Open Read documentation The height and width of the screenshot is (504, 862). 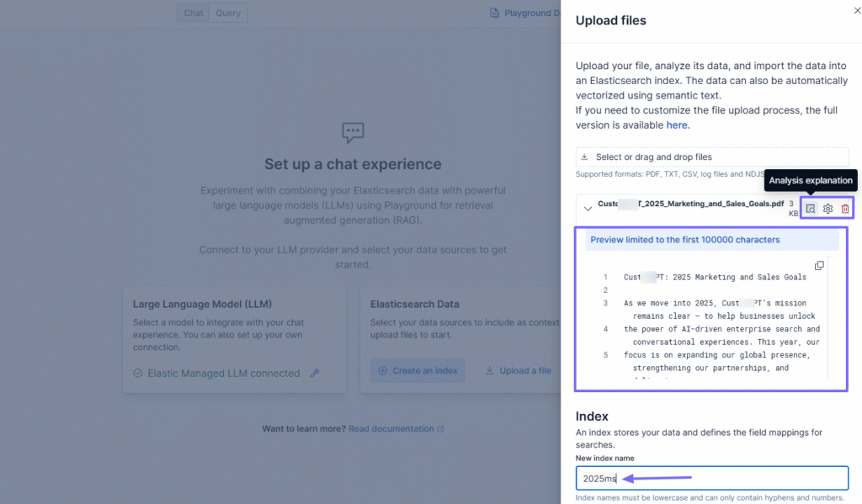(391, 428)
